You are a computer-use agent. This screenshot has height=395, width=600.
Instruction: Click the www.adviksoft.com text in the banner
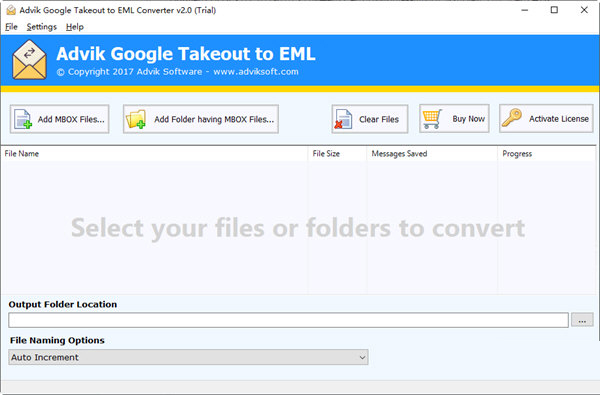256,72
